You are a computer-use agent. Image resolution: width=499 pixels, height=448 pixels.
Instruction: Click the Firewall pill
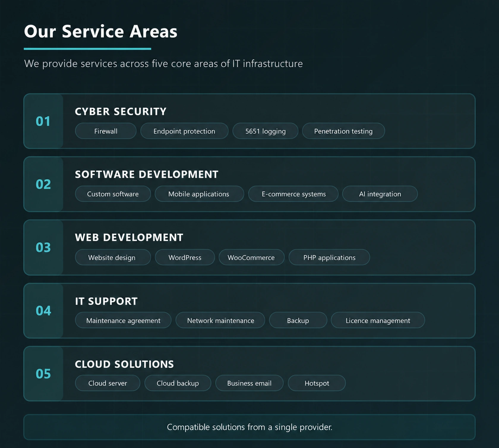coord(106,131)
